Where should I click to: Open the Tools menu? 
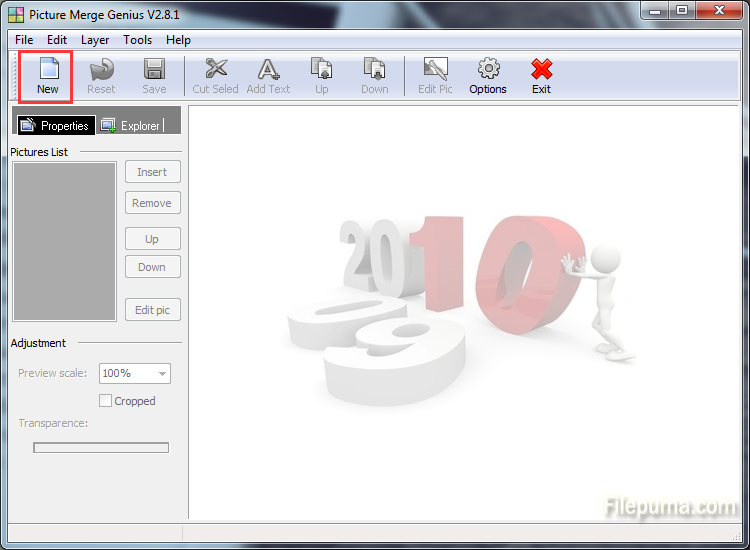(x=138, y=40)
